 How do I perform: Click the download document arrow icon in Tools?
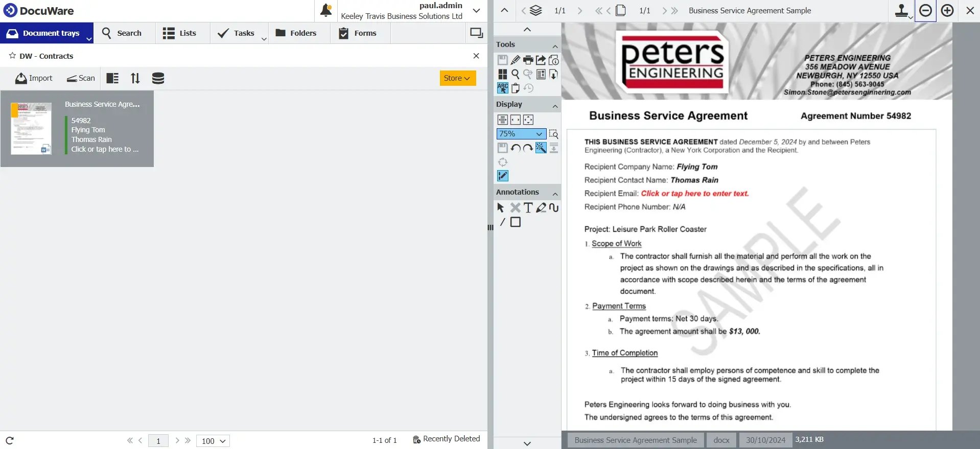click(x=553, y=74)
